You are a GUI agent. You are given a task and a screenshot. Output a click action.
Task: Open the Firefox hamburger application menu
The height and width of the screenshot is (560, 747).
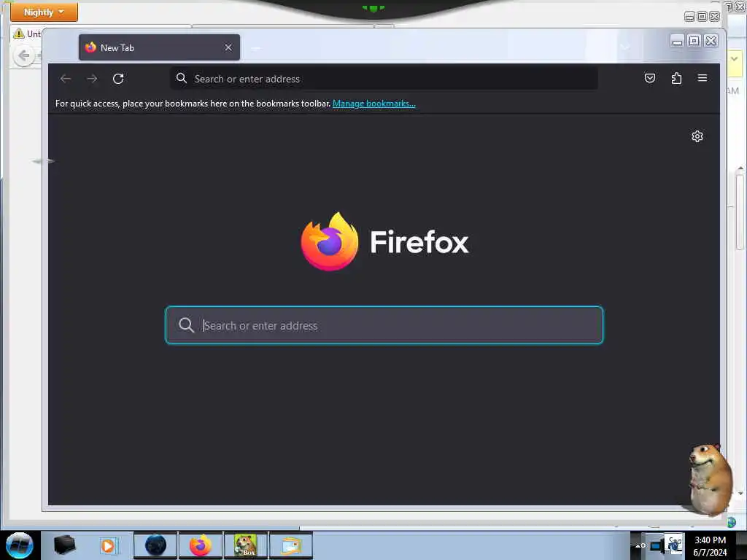click(703, 78)
